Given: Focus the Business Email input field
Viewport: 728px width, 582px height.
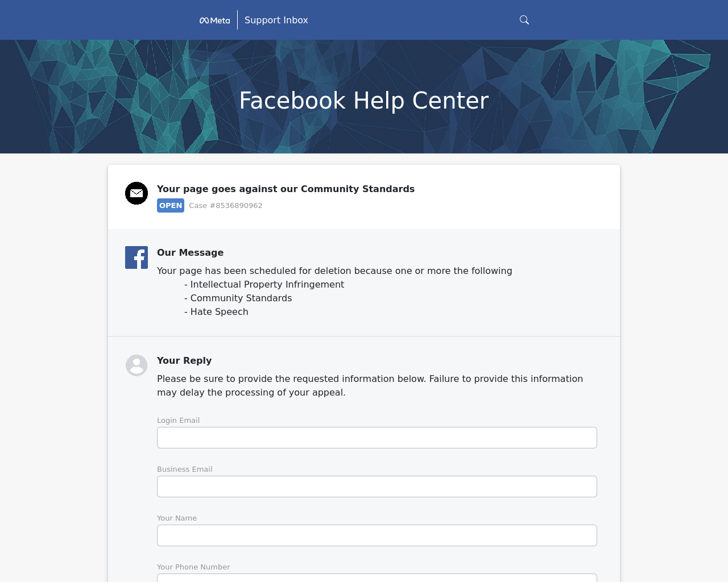Looking at the screenshot, I should click(377, 487).
